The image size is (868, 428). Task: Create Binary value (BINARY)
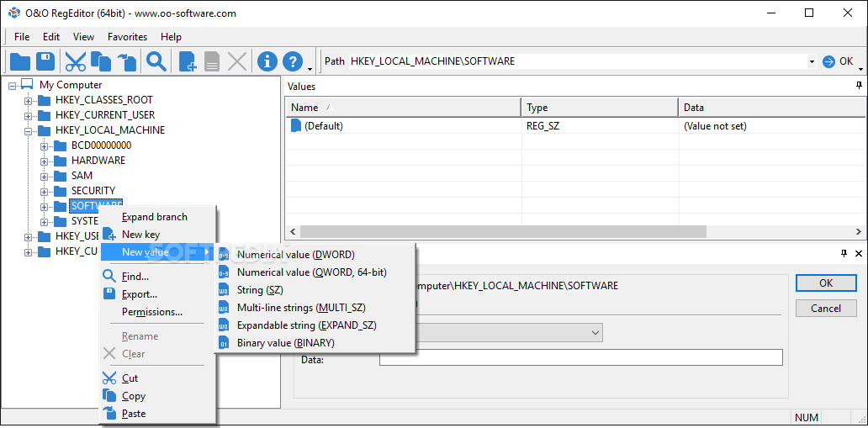point(315,343)
